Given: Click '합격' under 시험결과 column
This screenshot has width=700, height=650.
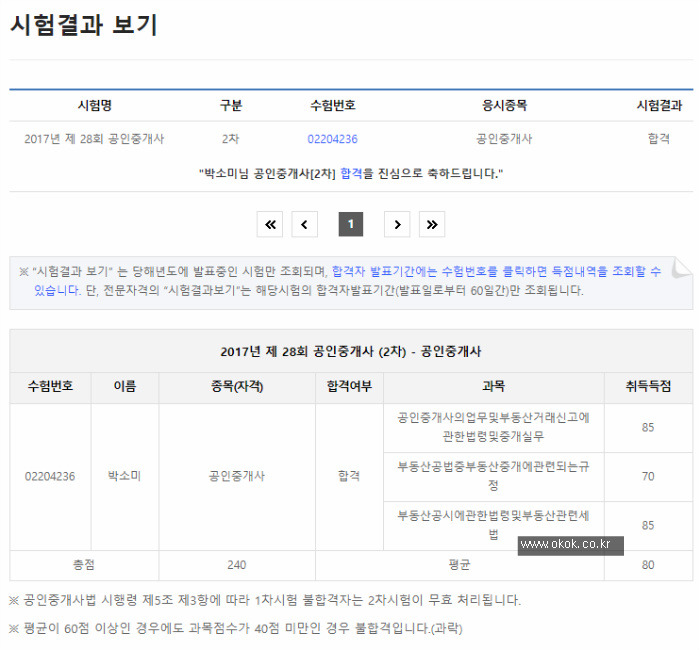Looking at the screenshot, I should point(659,139).
